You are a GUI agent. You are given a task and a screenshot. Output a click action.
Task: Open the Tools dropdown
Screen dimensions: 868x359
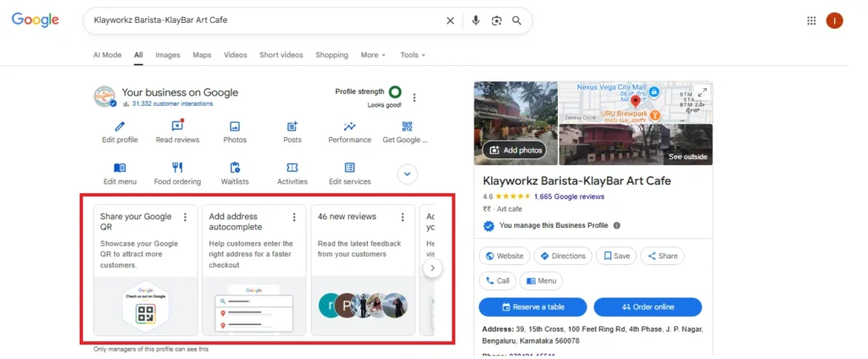(x=412, y=55)
